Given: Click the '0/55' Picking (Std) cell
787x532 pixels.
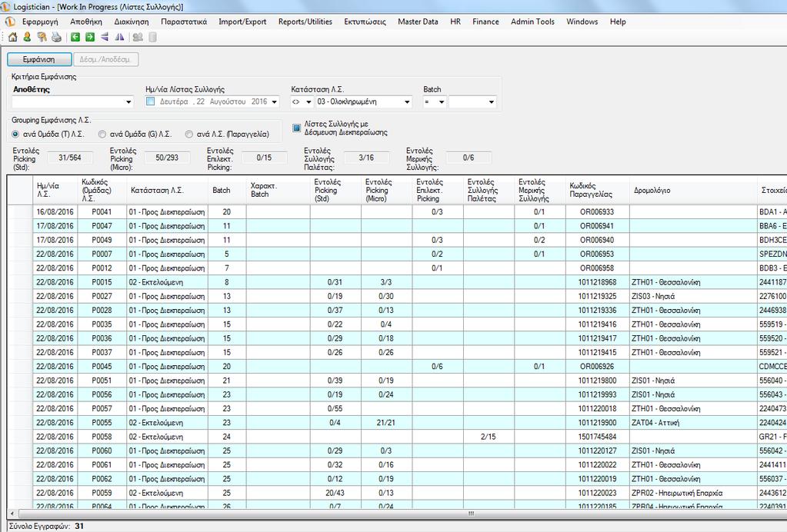Looking at the screenshot, I should [335, 409].
